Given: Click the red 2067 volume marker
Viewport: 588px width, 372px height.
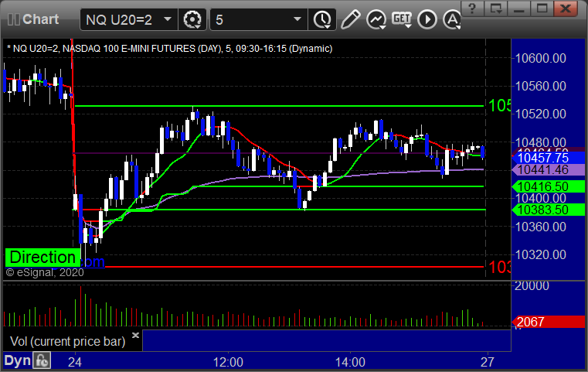Looking at the screenshot, I should pos(549,322).
